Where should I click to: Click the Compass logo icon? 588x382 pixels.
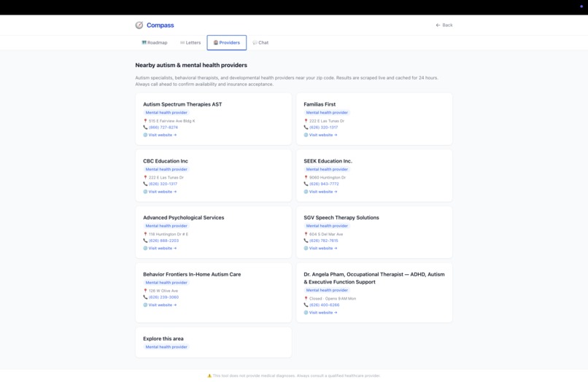[x=139, y=25]
